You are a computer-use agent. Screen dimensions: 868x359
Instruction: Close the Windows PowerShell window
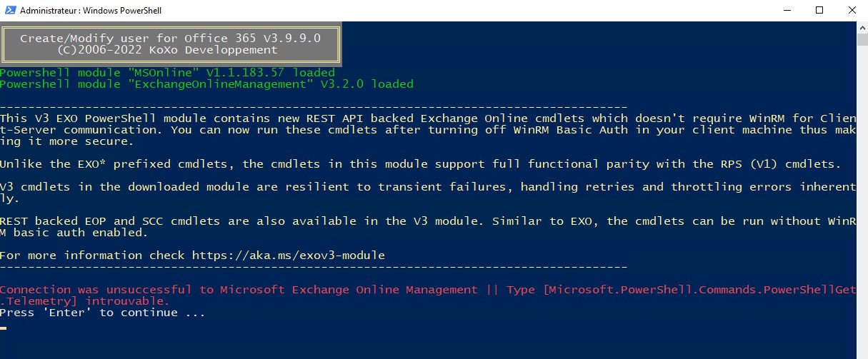tap(852, 10)
